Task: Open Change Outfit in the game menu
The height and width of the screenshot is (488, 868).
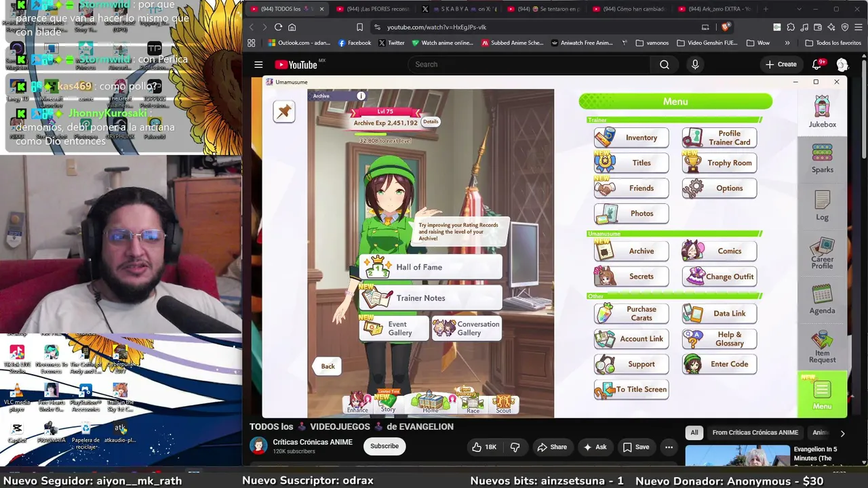Action: [719, 277]
